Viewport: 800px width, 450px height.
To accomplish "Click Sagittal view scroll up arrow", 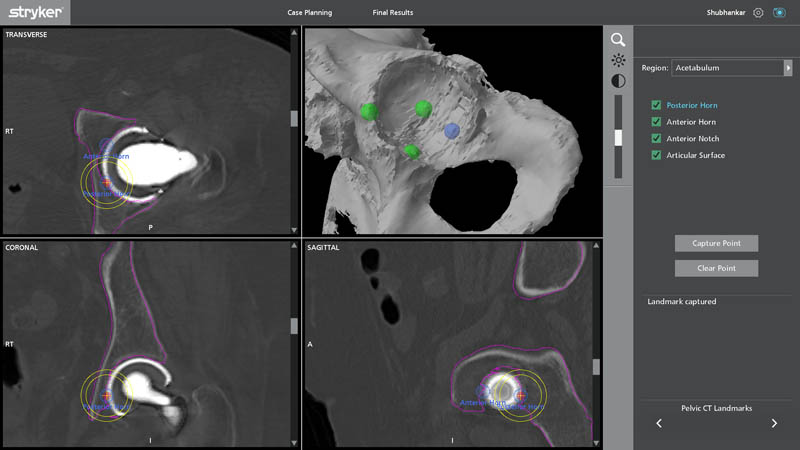I will (596, 246).
